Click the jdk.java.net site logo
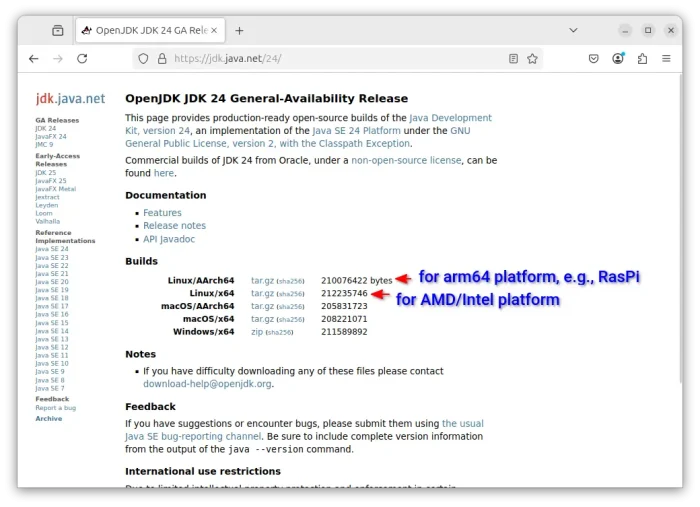The width and height of the screenshot is (700, 507). (x=71, y=98)
